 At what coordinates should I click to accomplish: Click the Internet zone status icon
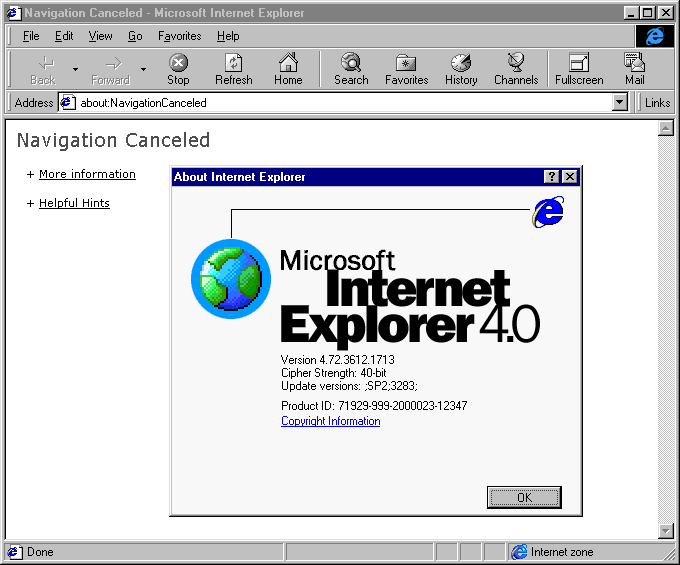click(x=519, y=552)
